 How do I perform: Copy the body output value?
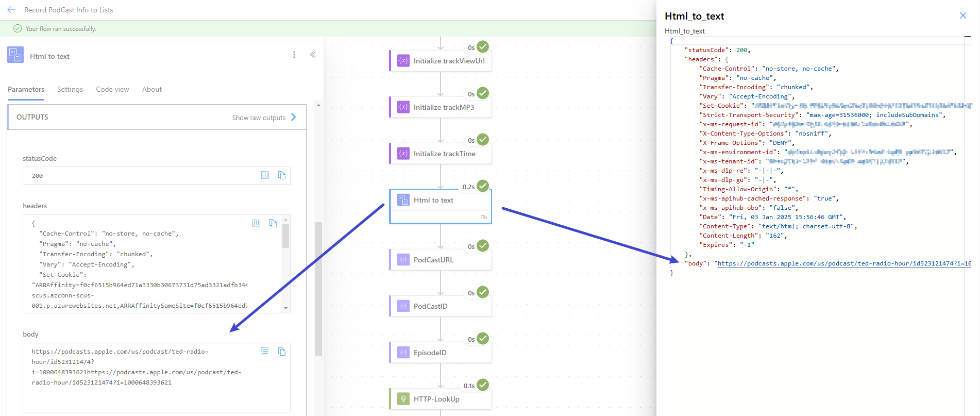point(282,352)
